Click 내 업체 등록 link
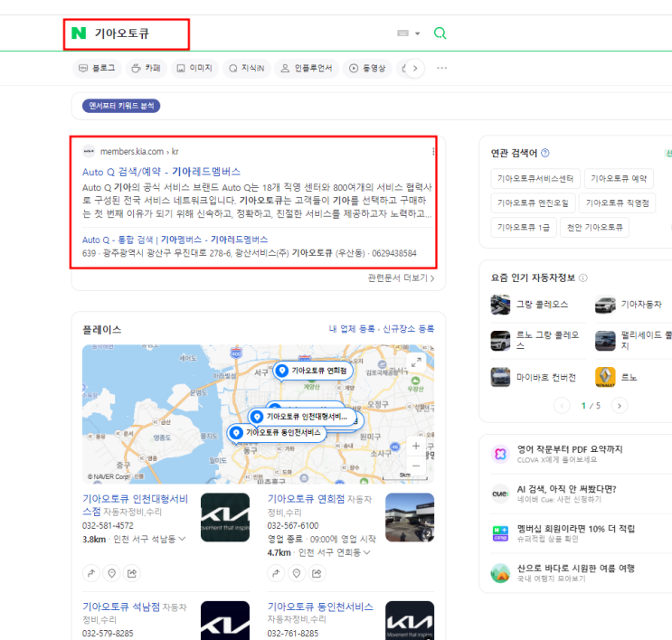 click(x=352, y=328)
